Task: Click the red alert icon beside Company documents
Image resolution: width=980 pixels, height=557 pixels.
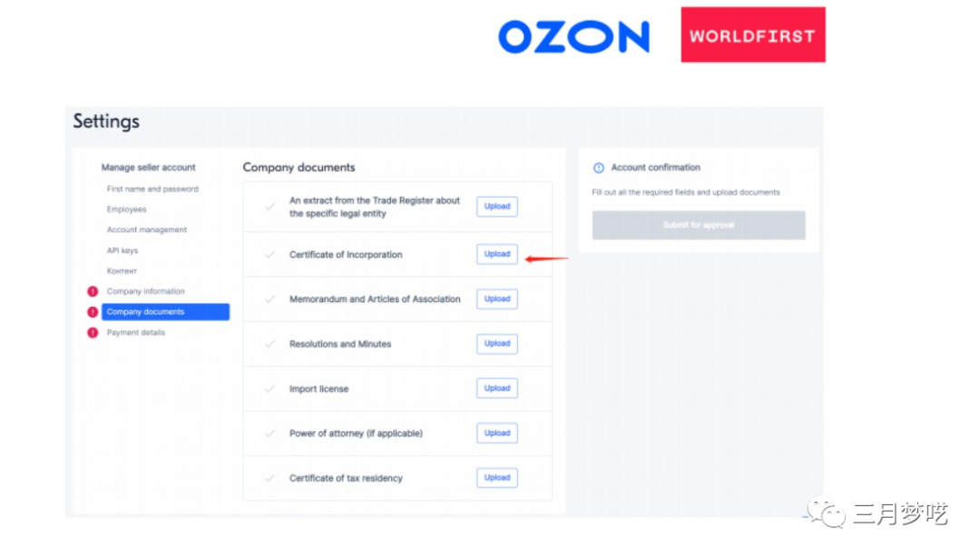Action: pos(93,312)
